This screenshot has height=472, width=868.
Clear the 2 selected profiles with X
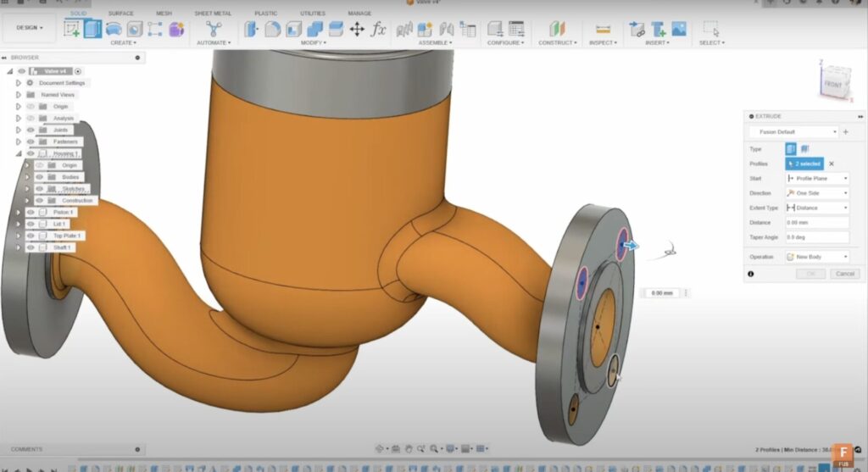pyautogui.click(x=832, y=164)
